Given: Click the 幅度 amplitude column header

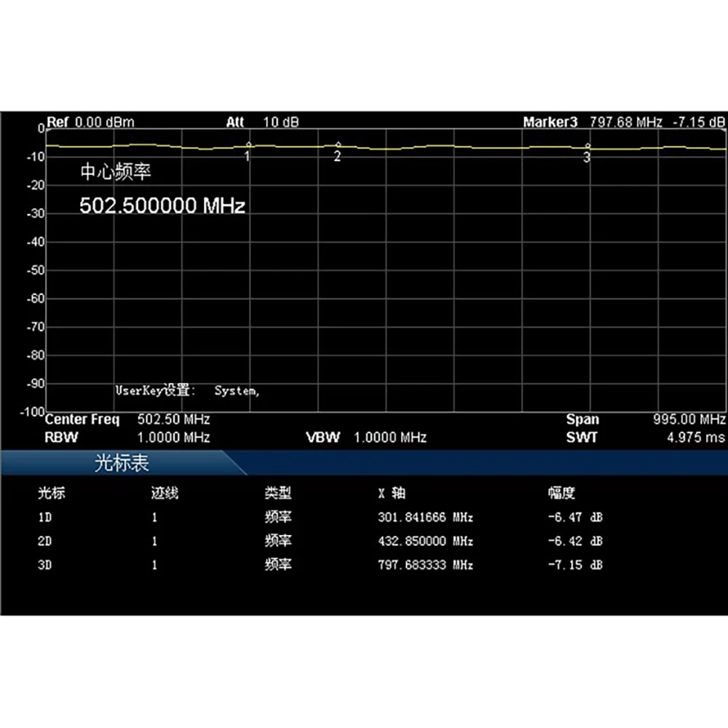Looking at the screenshot, I should point(561,494).
